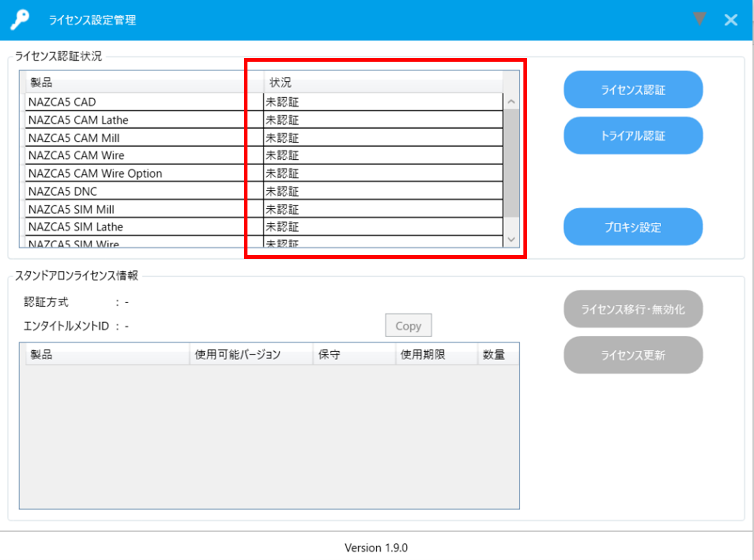Screen dimensions: 754x560
Task: Select the NAZCA5 CAM Lathe row
Action: click(x=264, y=120)
